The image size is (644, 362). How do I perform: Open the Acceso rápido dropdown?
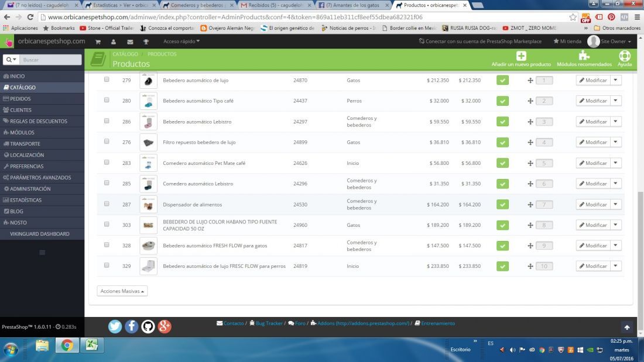tap(181, 42)
